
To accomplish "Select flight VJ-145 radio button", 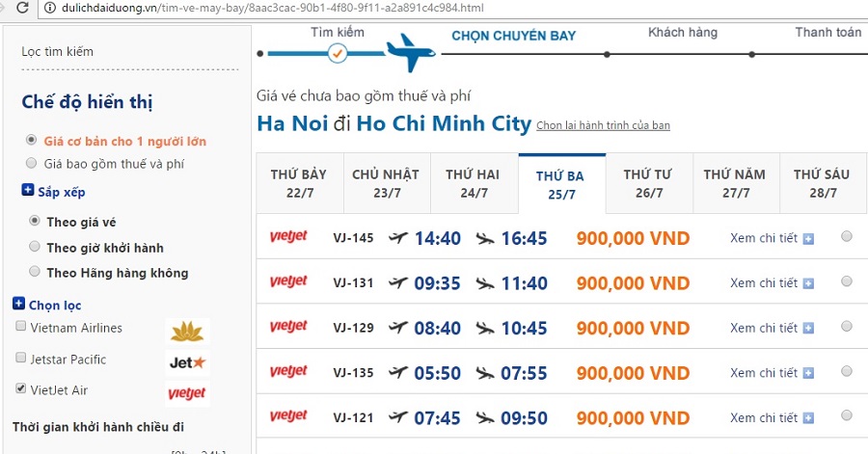I will click(847, 236).
